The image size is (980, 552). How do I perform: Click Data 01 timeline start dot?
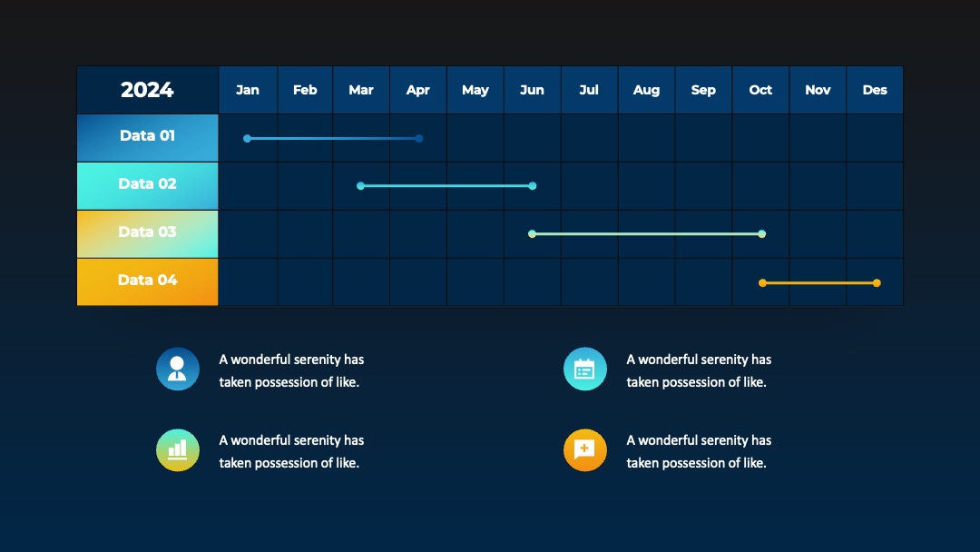pyautogui.click(x=248, y=138)
